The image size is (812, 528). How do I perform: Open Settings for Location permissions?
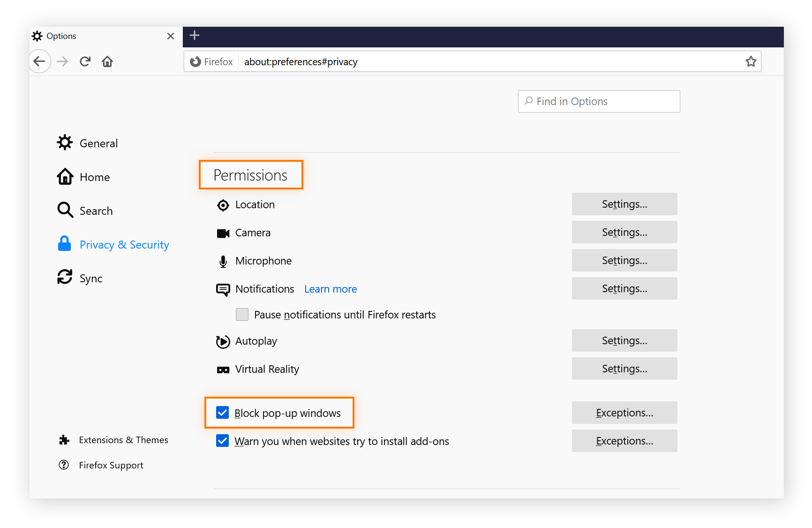pos(624,204)
